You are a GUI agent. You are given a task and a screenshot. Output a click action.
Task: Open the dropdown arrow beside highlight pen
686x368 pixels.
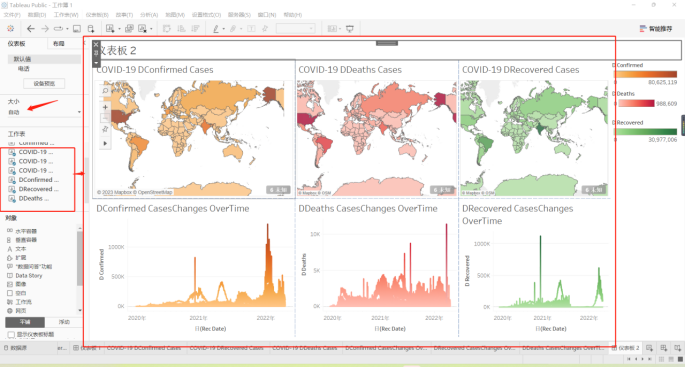pos(224,29)
